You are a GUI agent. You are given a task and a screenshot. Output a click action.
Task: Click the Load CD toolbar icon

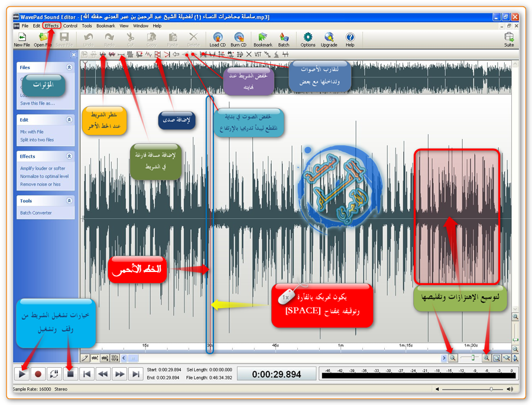217,38
